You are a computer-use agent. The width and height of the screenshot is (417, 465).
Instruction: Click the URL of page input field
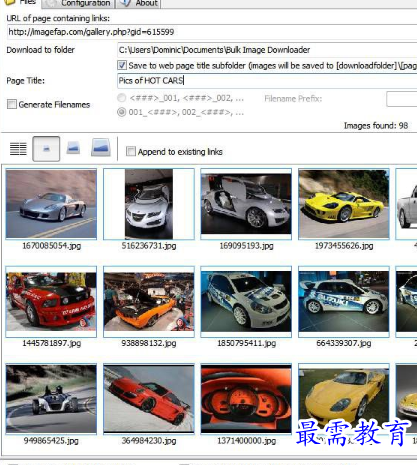point(212,32)
